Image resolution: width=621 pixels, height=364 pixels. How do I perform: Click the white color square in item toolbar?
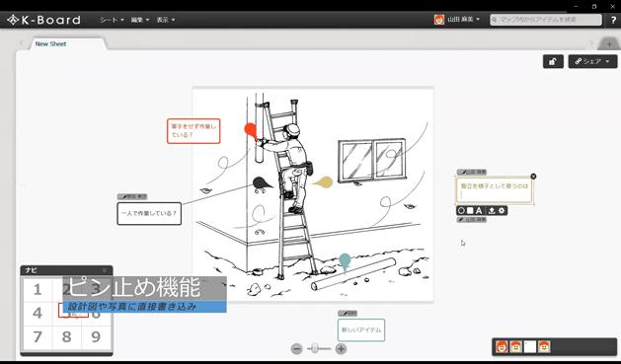470,210
